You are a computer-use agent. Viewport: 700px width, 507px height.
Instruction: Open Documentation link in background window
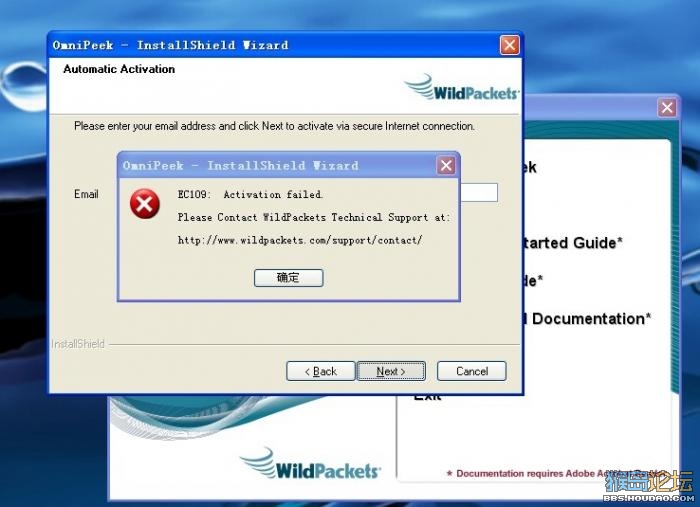point(587,319)
